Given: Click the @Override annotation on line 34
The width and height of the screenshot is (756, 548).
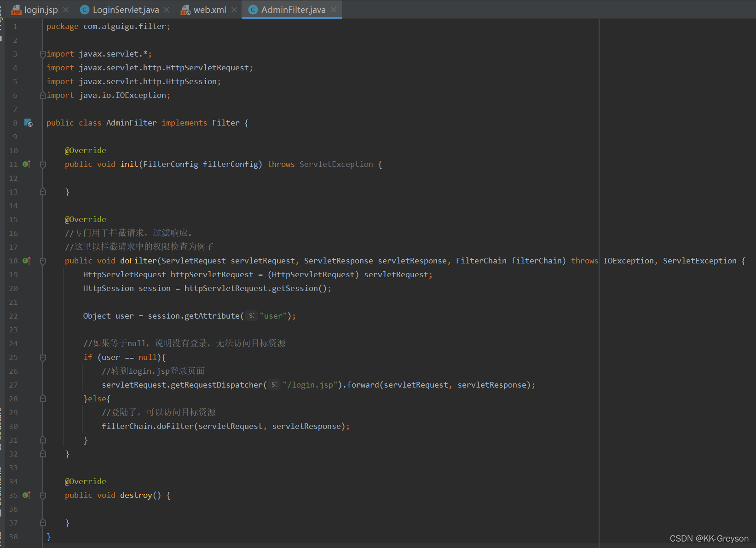Looking at the screenshot, I should click(86, 481).
